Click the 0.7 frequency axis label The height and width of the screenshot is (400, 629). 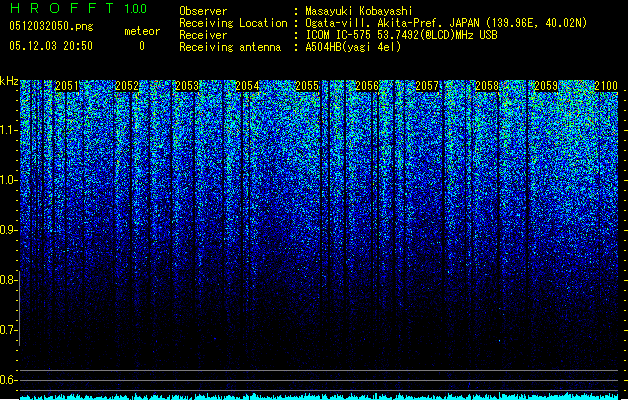coord(9,330)
